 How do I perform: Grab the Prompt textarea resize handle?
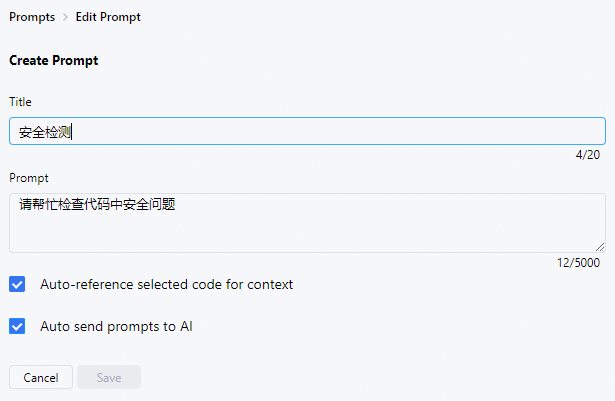600,247
